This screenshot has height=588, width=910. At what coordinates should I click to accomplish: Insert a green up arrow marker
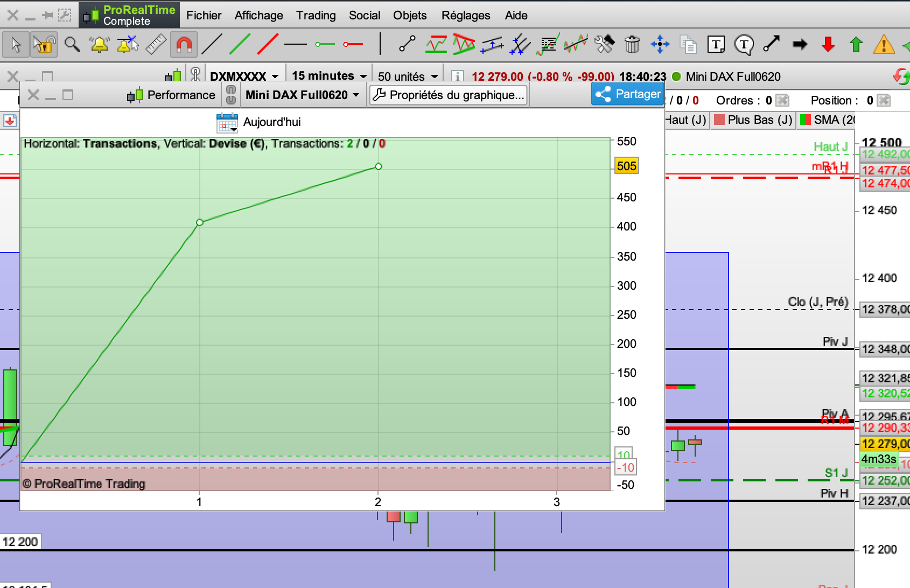coord(856,44)
